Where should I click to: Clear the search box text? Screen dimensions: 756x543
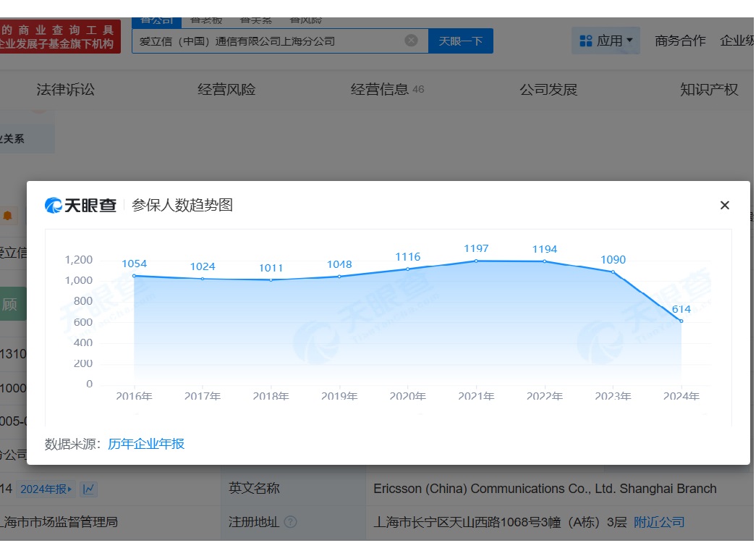[411, 41]
